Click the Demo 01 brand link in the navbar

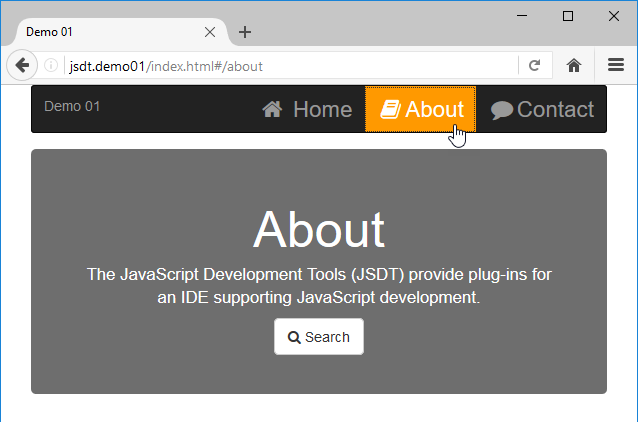pyautogui.click(x=72, y=106)
